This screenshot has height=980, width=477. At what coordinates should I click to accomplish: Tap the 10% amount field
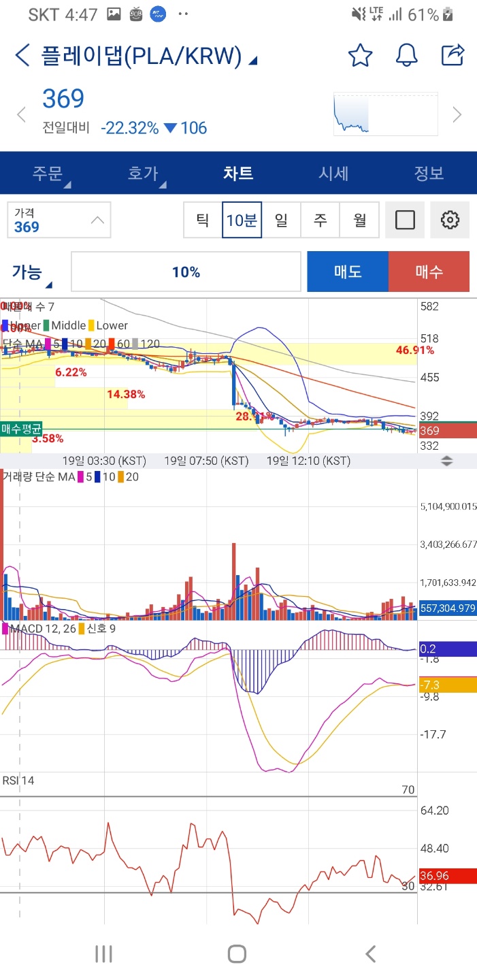coord(186,272)
